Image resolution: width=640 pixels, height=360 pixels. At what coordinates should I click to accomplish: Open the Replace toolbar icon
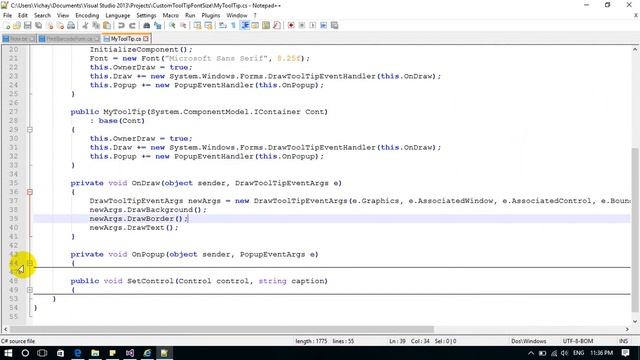point(157,25)
